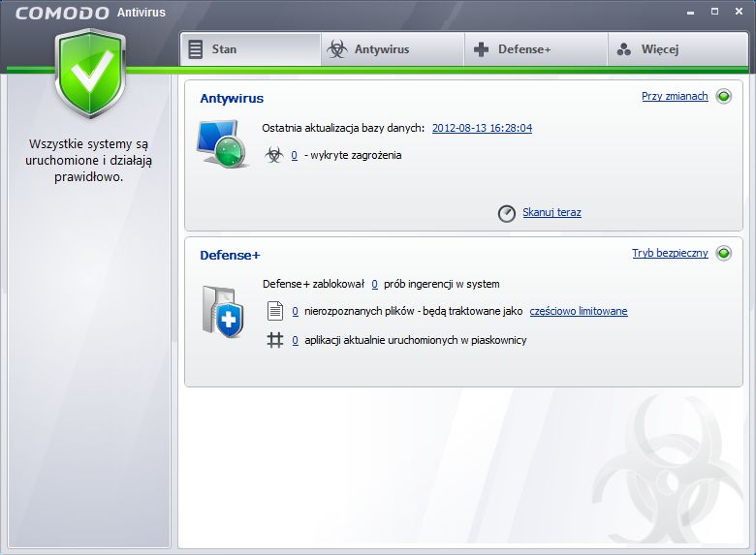Click the three-dots icon on Więcej tab
Viewport: 756px width, 555px height.
click(624, 49)
